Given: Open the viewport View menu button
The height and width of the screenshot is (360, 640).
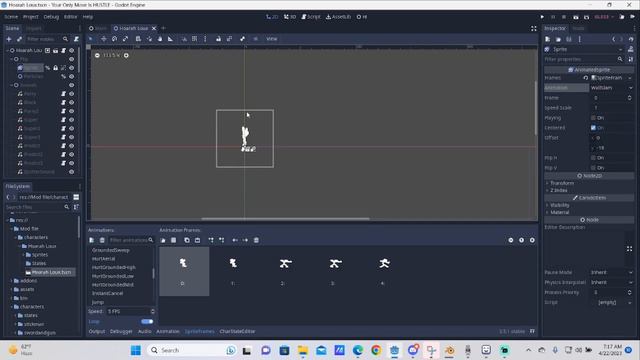Looking at the screenshot, I should pyautogui.click(x=271, y=39).
